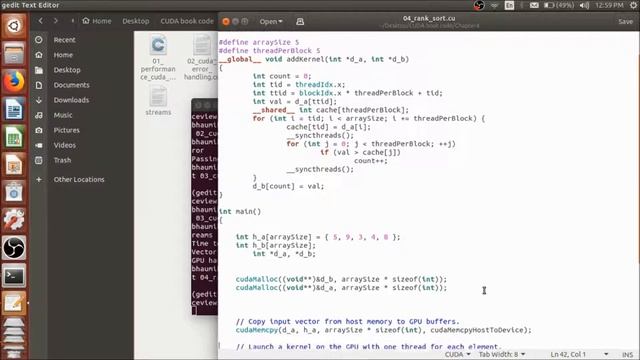The height and width of the screenshot is (360, 640).
Task: Open keyboard layout indicator in panel
Action: [509, 5]
